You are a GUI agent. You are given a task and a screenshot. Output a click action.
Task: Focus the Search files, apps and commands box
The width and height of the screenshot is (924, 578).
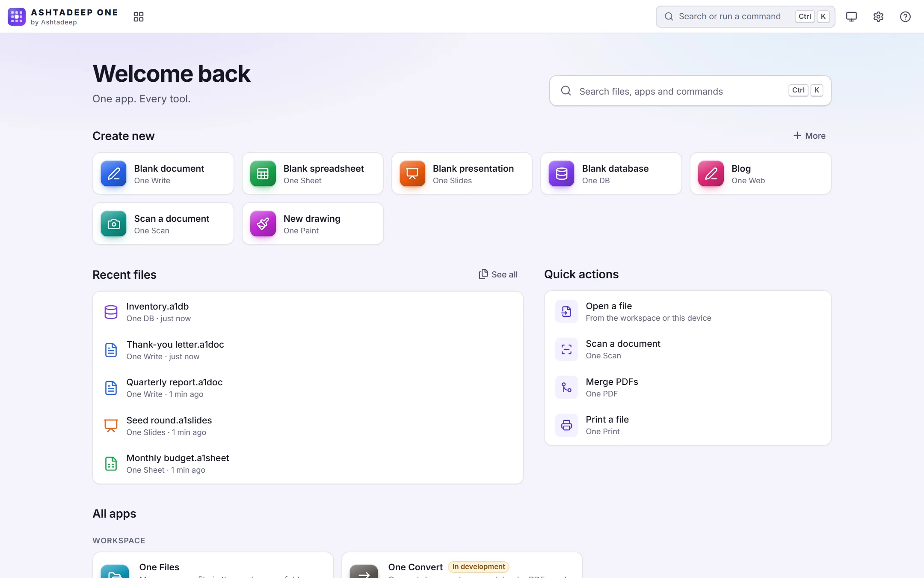tap(690, 91)
